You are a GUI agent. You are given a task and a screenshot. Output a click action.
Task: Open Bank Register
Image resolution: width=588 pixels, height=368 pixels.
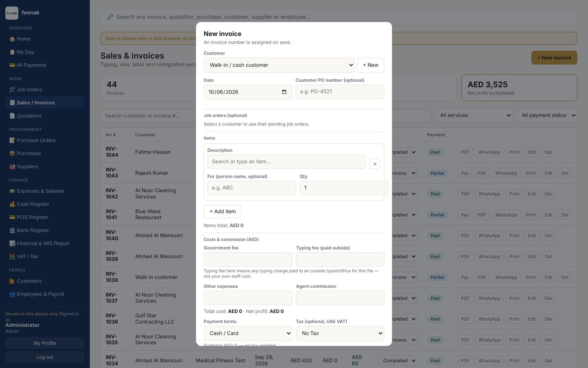tap(45, 230)
